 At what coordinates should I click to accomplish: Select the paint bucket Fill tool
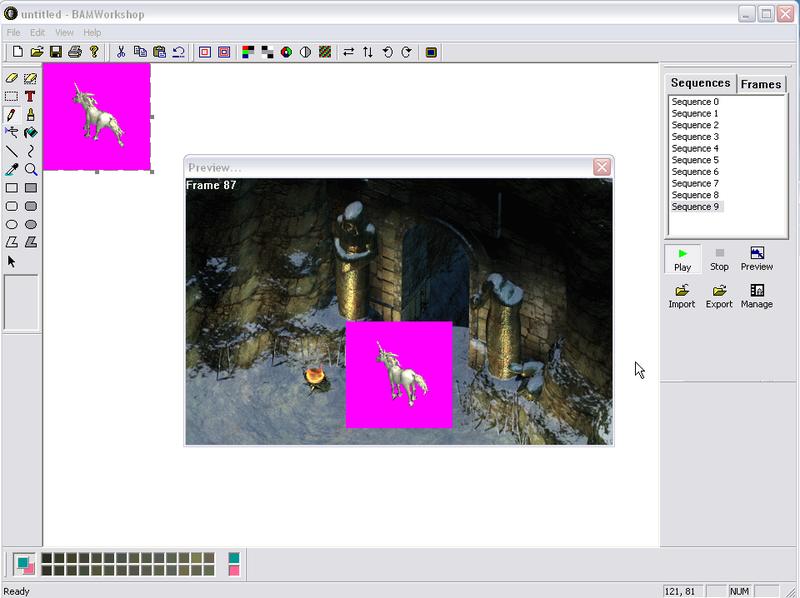click(31, 133)
